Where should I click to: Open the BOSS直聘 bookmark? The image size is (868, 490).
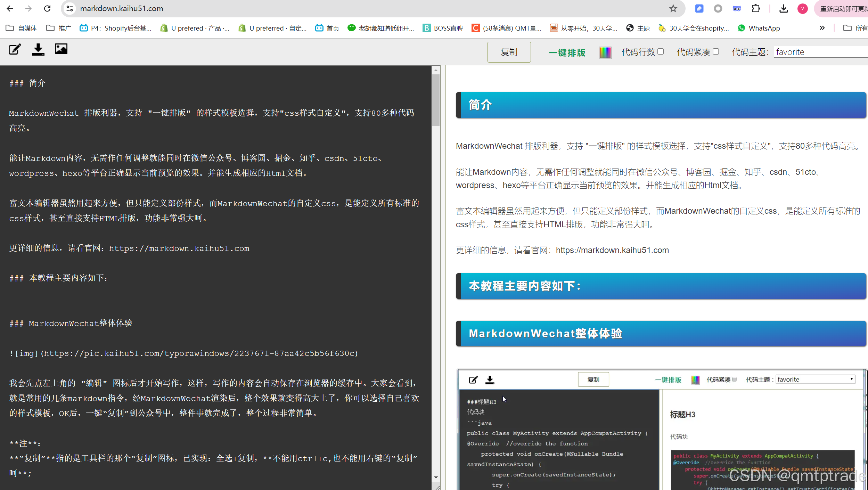click(x=442, y=28)
